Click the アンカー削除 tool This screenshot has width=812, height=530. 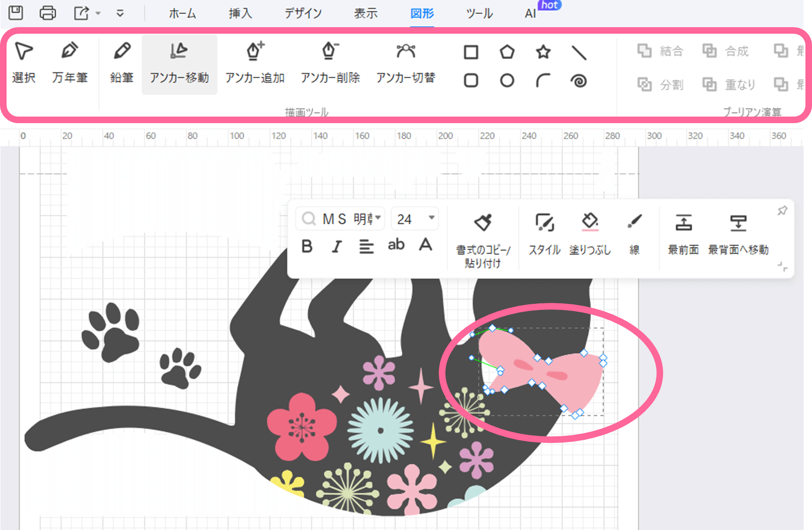330,62
